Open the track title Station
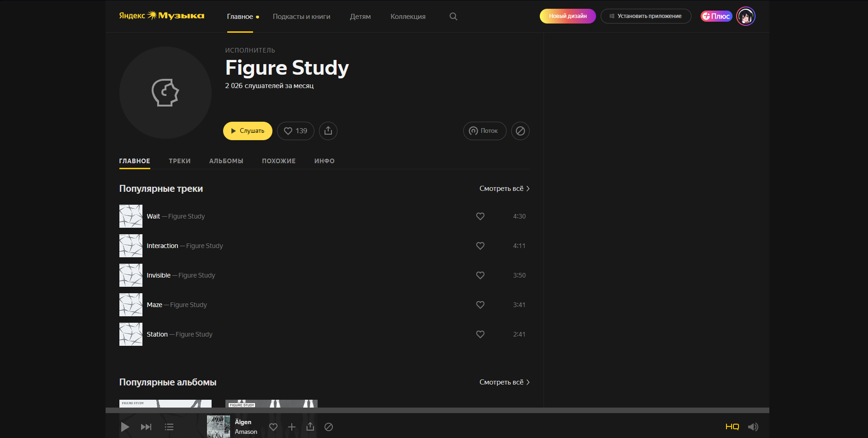 (x=157, y=334)
